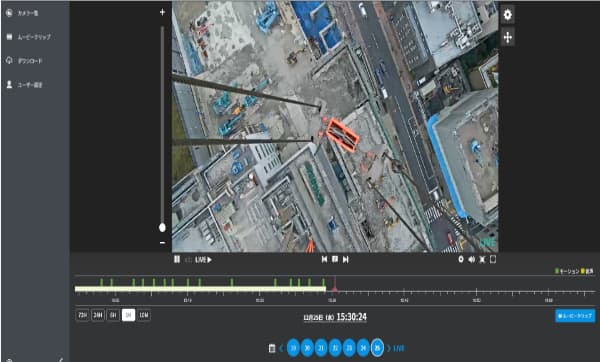Select the 72H timeline range
The width and height of the screenshot is (600, 362).
pyautogui.click(x=82, y=315)
